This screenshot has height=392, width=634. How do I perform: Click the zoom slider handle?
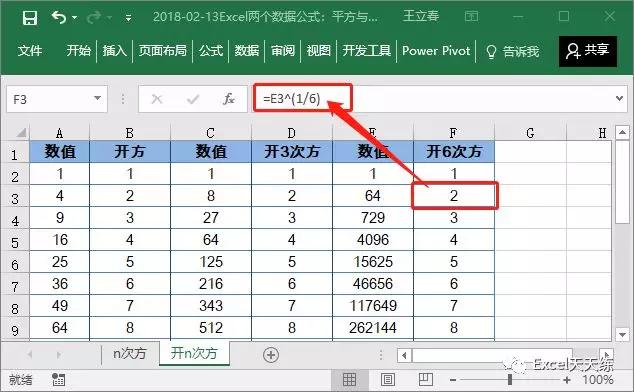[x=510, y=379]
